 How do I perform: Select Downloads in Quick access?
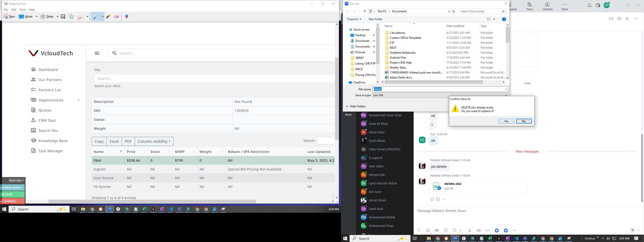(362, 41)
